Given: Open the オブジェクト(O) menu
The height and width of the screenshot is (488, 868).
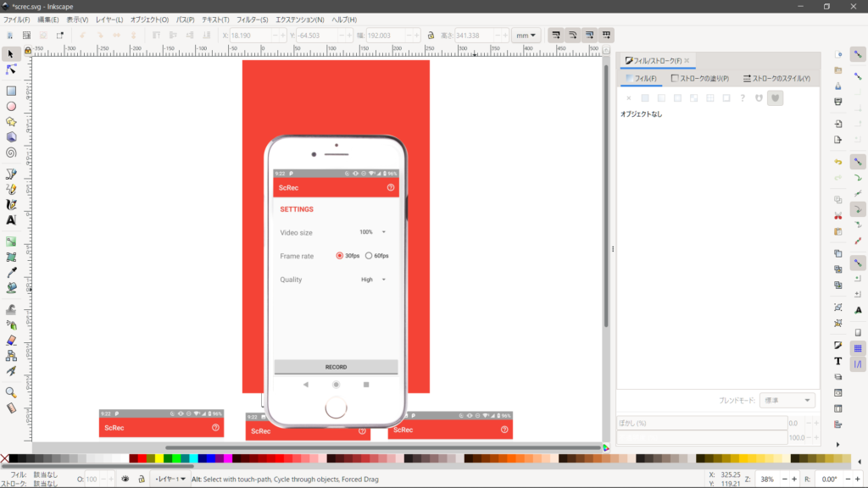Looking at the screenshot, I should click(x=149, y=20).
